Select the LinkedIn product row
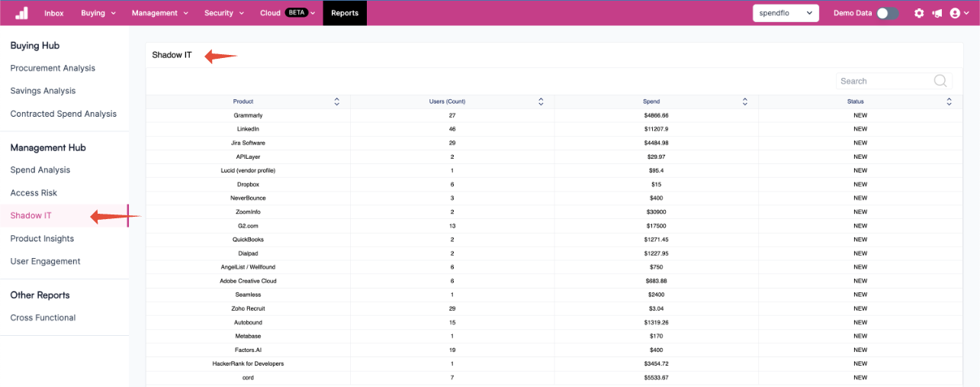980x387 pixels. coord(554,129)
